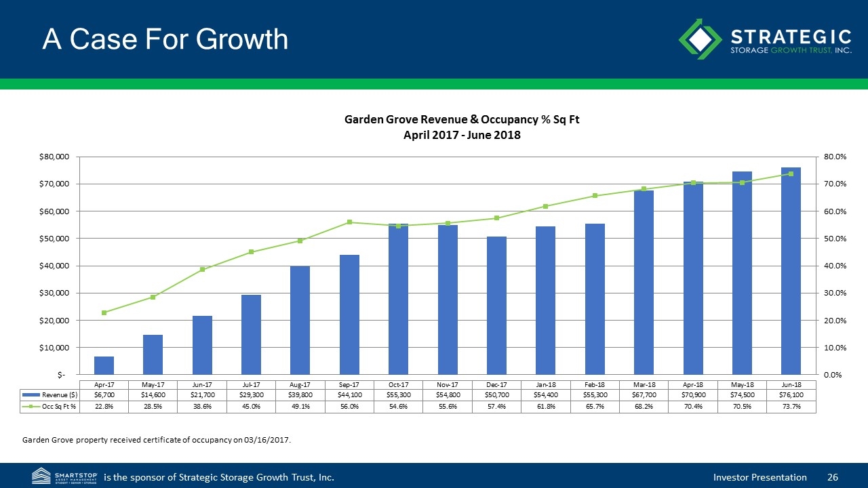The height and width of the screenshot is (488, 868).
Task: Click the revenue cell '$44,100'
Action: (349, 394)
